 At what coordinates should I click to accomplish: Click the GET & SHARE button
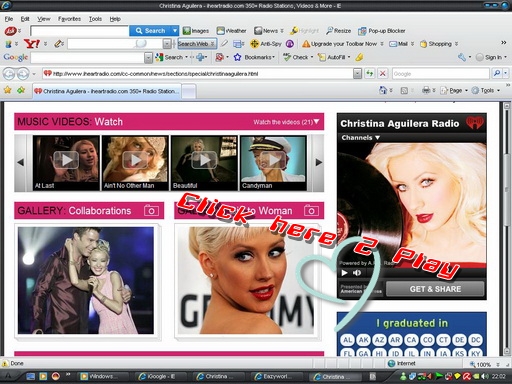click(435, 289)
